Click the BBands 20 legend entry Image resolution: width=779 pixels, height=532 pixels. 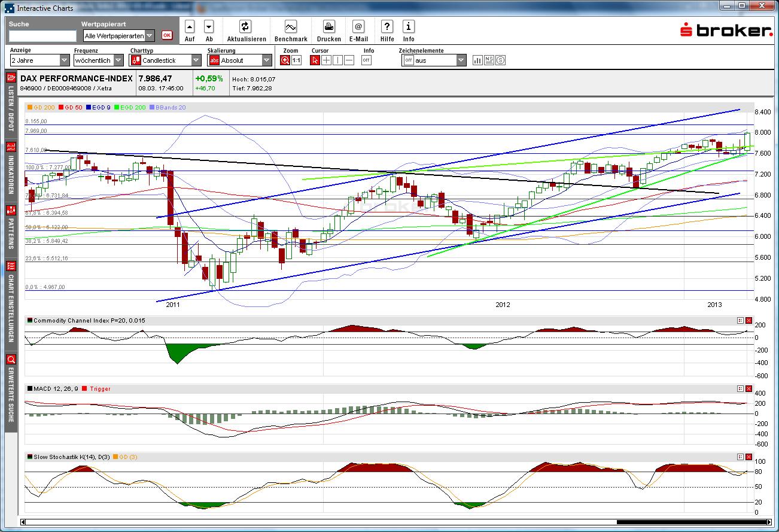(x=168, y=107)
